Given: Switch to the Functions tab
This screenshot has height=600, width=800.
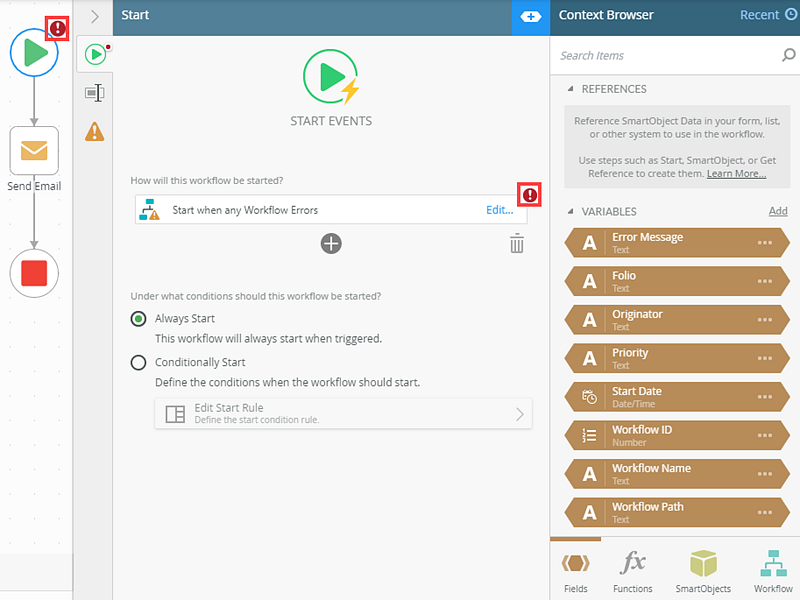Looking at the screenshot, I should coord(633,571).
